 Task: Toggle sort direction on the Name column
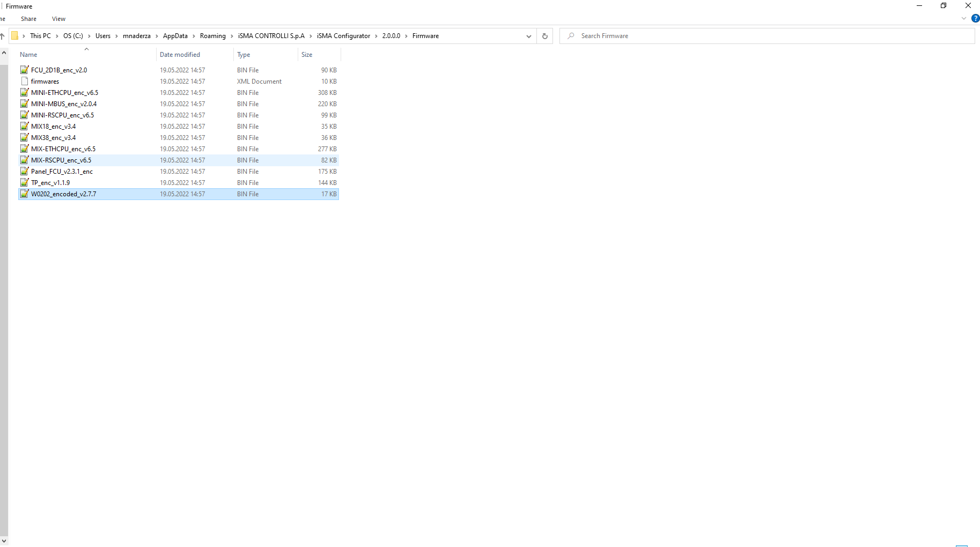coord(28,54)
